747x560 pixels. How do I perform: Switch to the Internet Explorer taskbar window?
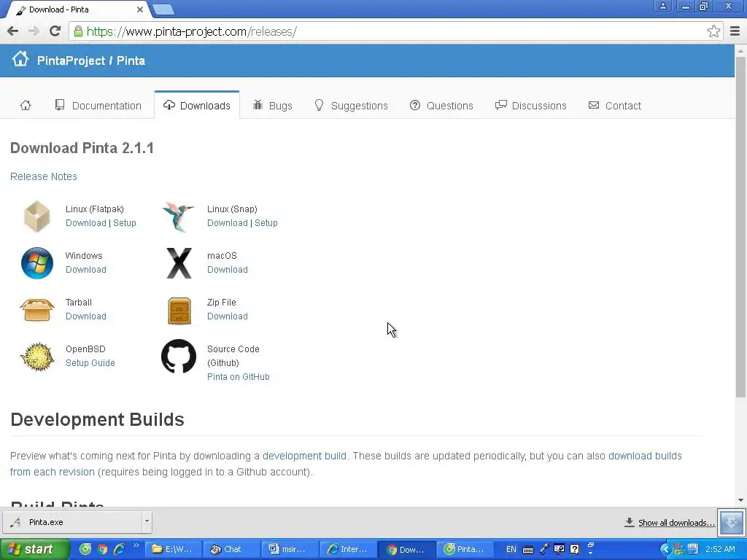[x=348, y=550]
